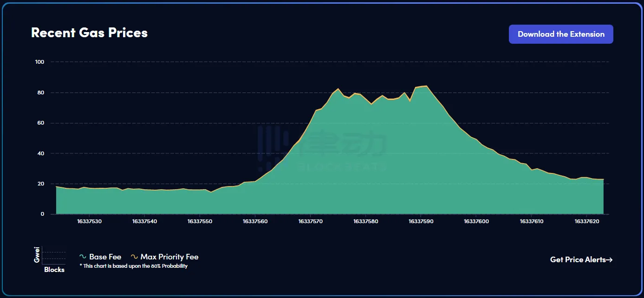Click the yellow Max Priority Fee wave icon
The width and height of the screenshot is (644, 298).
click(135, 257)
